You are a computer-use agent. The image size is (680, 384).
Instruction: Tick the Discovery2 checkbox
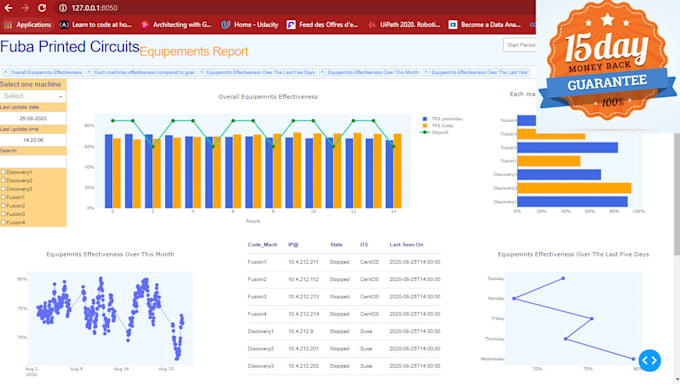(x=3, y=180)
